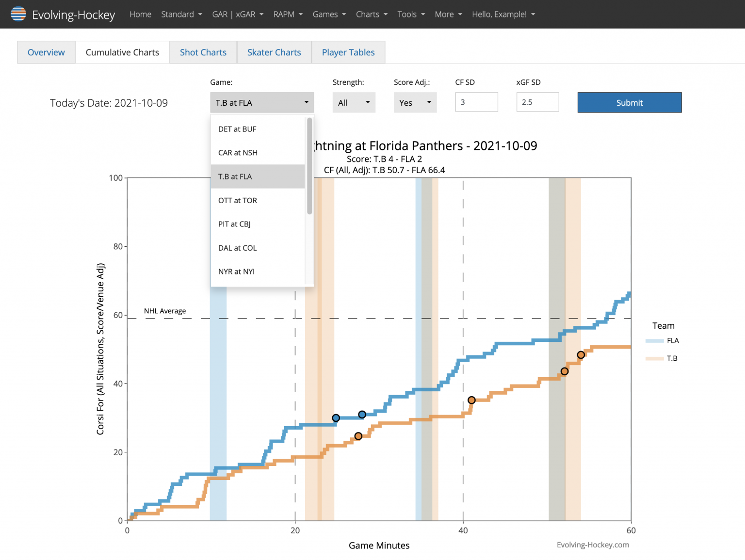Open the Charts dropdown

[371, 14]
